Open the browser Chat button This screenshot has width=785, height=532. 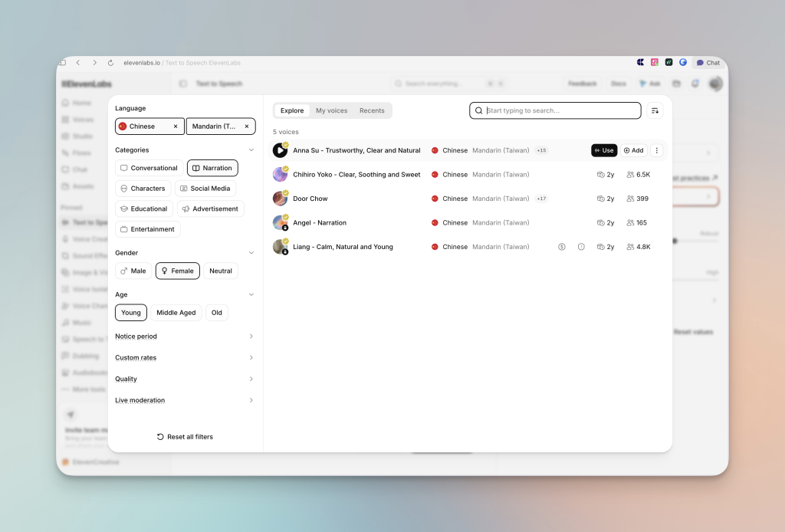click(708, 63)
